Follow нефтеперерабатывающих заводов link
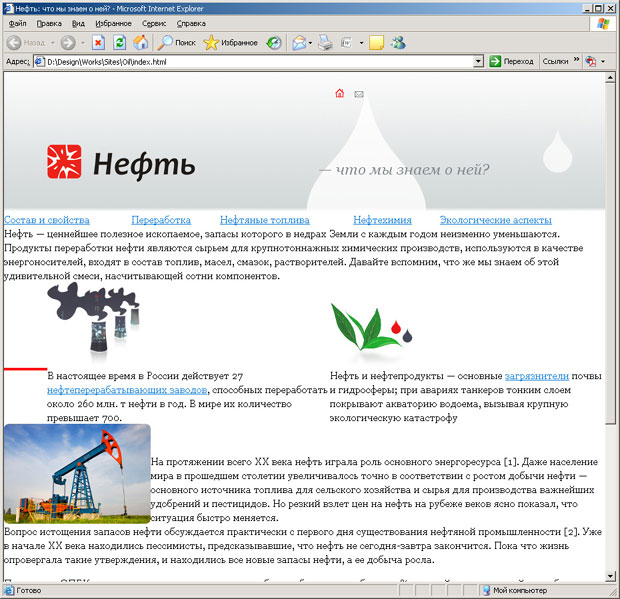Viewport: 620px width, 599px height. [x=127, y=390]
